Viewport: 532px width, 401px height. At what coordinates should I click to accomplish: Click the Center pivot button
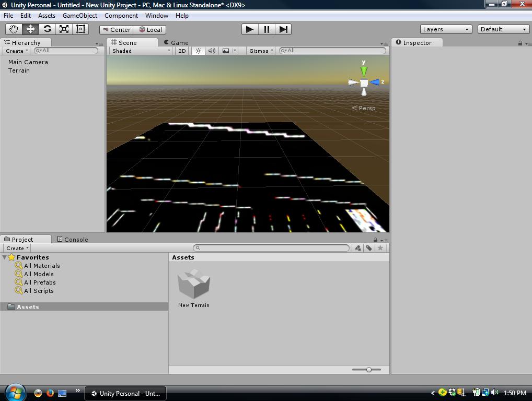click(x=116, y=29)
